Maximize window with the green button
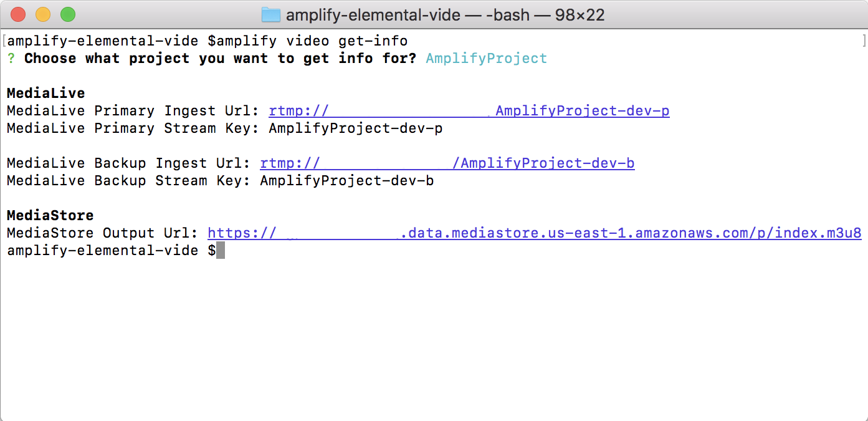Viewport: 868px width, 421px height. point(68,14)
